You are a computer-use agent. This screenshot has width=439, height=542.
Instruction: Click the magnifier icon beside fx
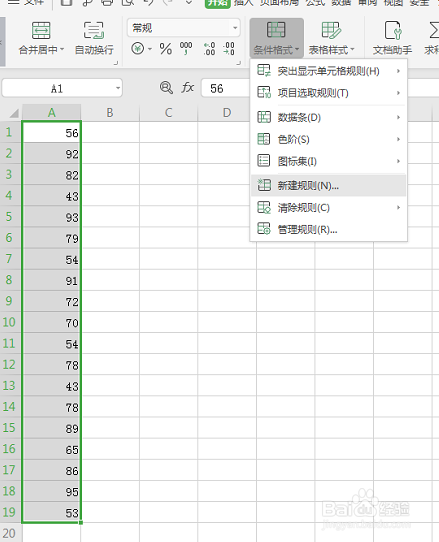(166, 88)
